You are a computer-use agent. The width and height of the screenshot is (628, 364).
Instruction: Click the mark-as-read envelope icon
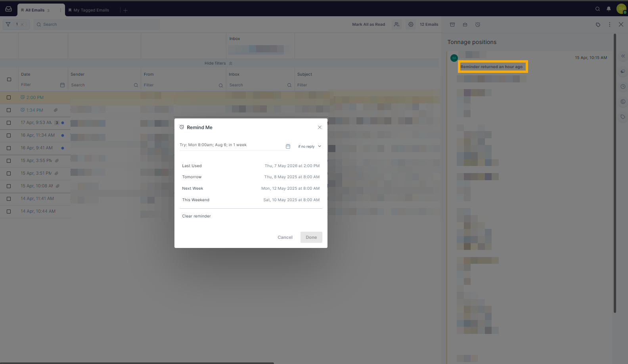click(465, 25)
